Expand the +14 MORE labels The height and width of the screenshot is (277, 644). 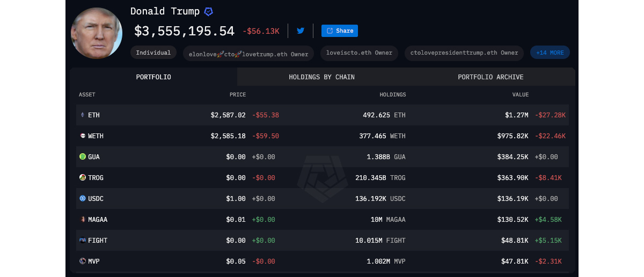point(550,53)
